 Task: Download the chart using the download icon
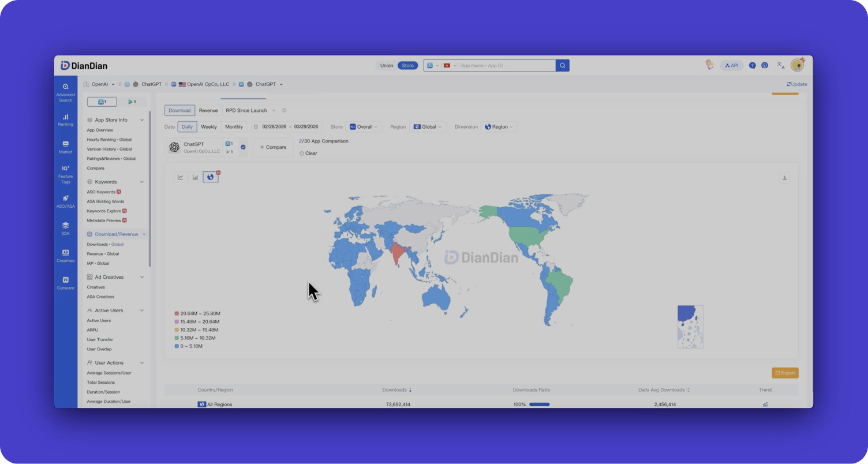784,178
